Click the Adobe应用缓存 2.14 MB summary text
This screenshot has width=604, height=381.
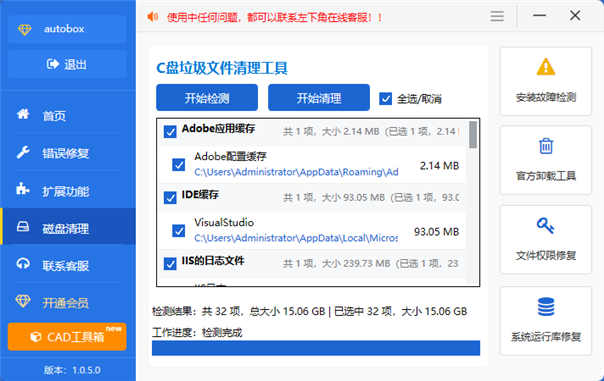(x=371, y=132)
